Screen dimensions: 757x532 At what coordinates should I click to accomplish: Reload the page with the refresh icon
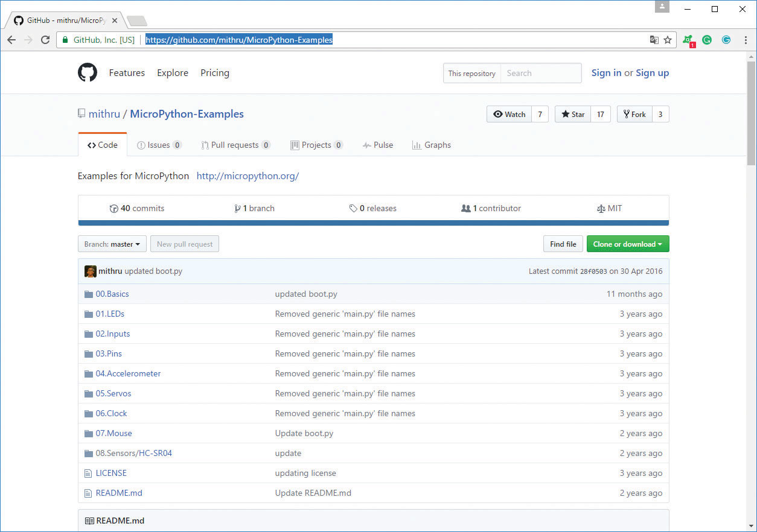click(x=45, y=40)
